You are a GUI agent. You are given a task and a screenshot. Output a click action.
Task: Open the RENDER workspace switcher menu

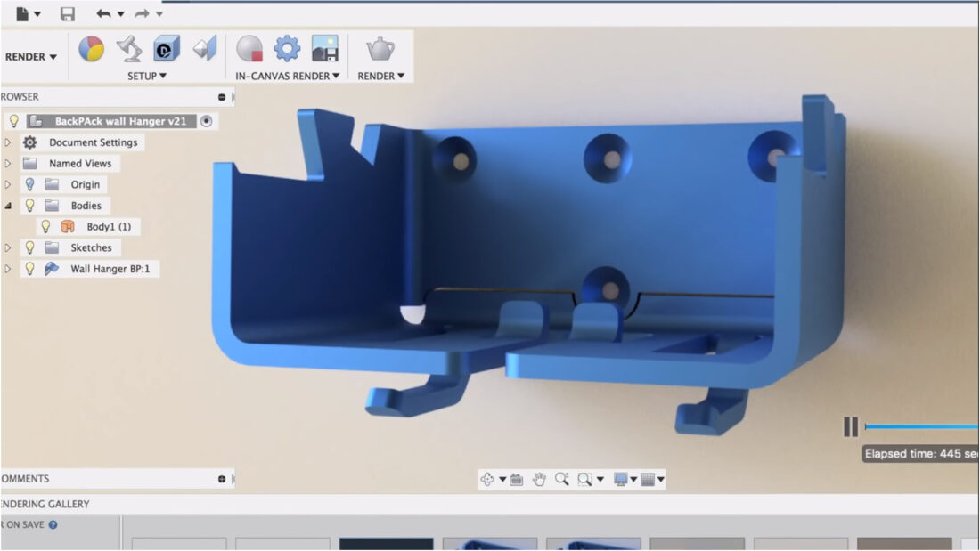(29, 56)
